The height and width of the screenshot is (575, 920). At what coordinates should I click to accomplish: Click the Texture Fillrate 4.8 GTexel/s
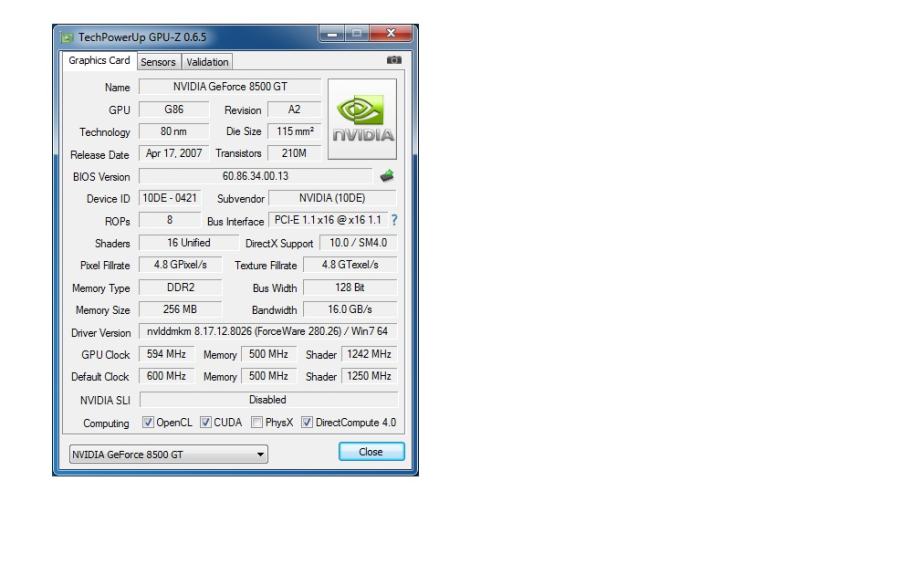pyautogui.click(x=350, y=265)
